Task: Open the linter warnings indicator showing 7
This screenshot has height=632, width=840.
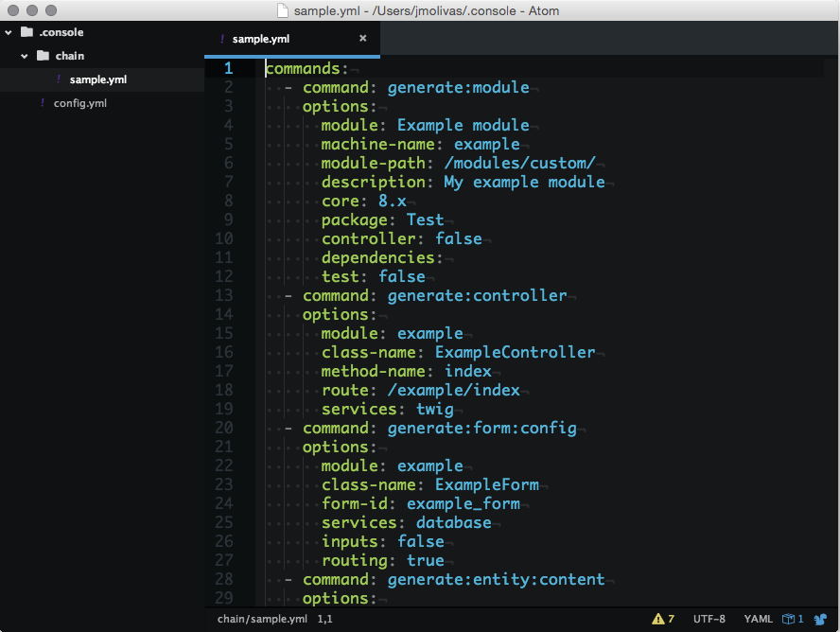Action: (663, 619)
